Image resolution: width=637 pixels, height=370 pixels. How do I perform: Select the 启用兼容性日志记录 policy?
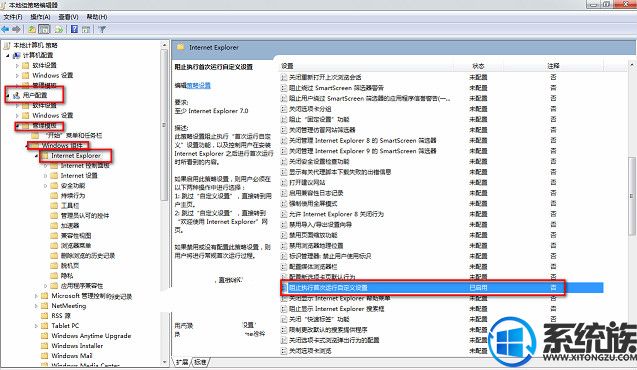tap(316, 193)
